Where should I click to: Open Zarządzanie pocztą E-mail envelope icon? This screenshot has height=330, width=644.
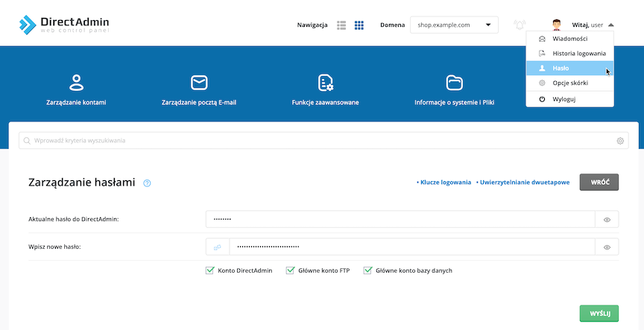[x=199, y=83]
